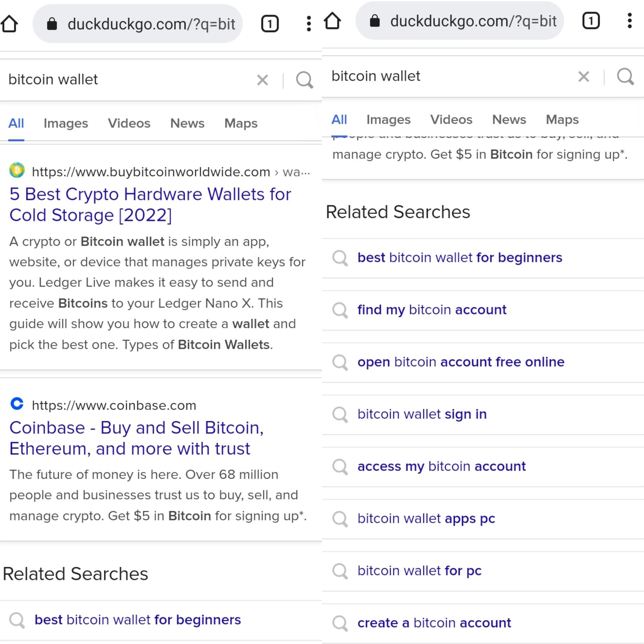This screenshot has height=644, width=644.
Task: Click the magnifier search button in the left pane
Action: point(305,80)
